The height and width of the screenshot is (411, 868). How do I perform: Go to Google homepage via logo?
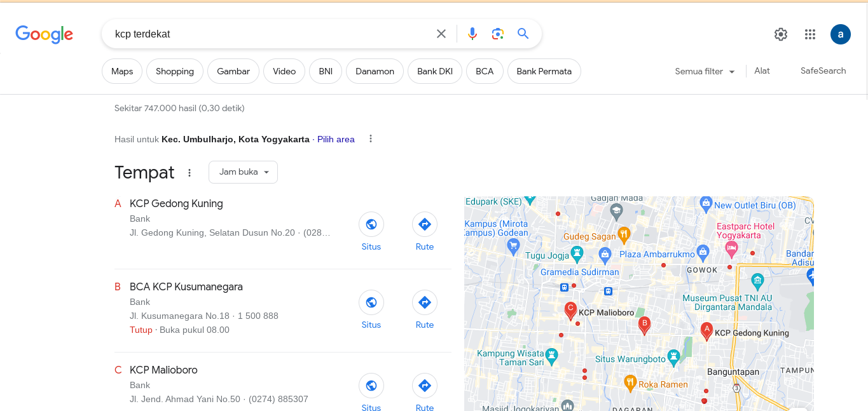point(45,34)
